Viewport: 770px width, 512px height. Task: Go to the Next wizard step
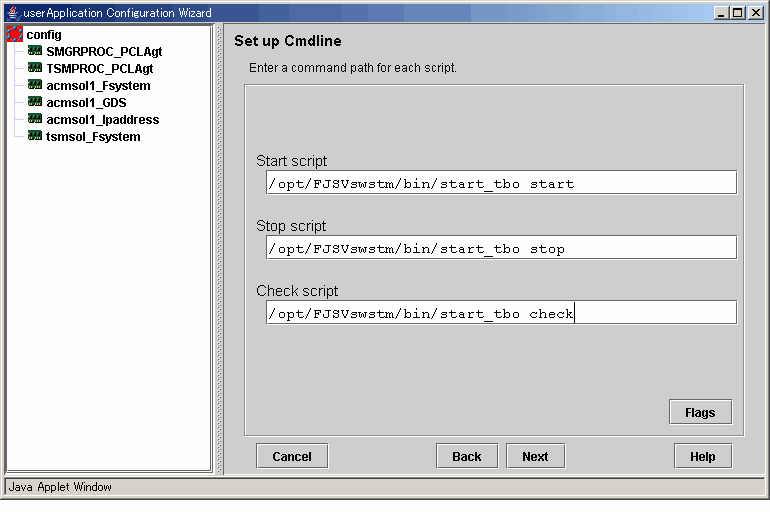(x=535, y=457)
